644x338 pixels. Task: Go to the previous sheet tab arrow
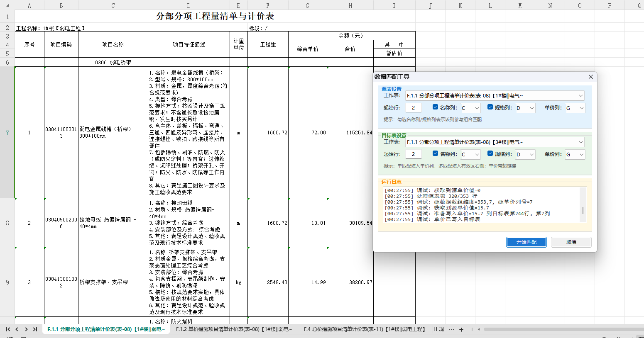[x=17, y=329]
